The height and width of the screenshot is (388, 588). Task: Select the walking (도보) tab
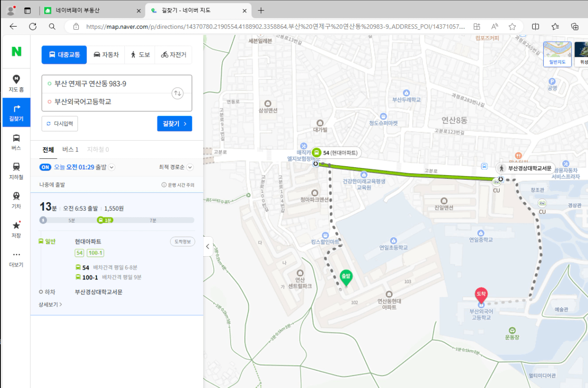pyautogui.click(x=140, y=54)
